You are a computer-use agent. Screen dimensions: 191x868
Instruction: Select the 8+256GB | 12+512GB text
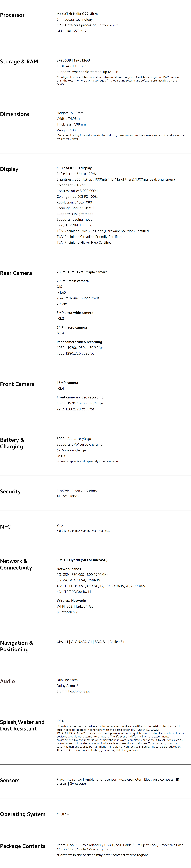73,60
